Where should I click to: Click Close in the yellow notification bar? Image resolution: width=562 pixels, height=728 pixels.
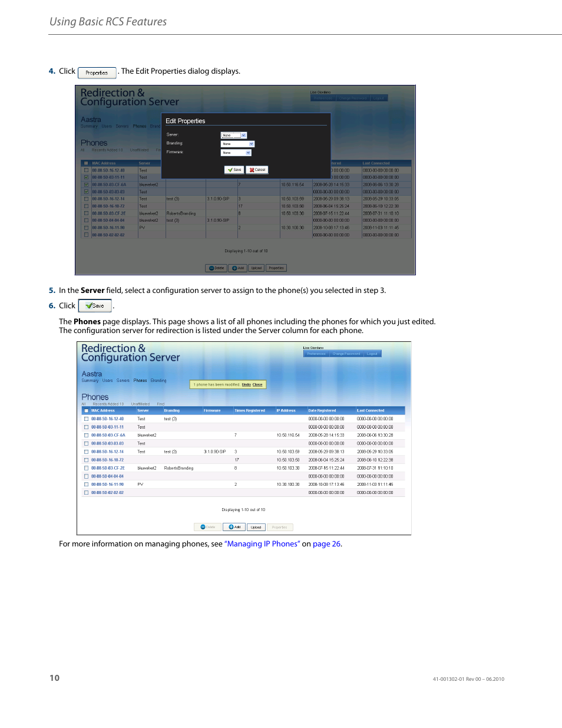point(257,384)
